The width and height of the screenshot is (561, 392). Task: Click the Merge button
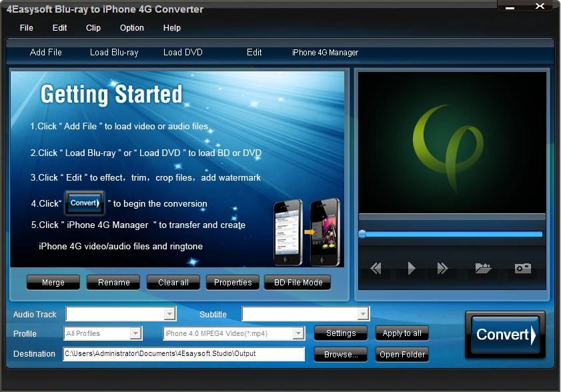click(x=53, y=282)
